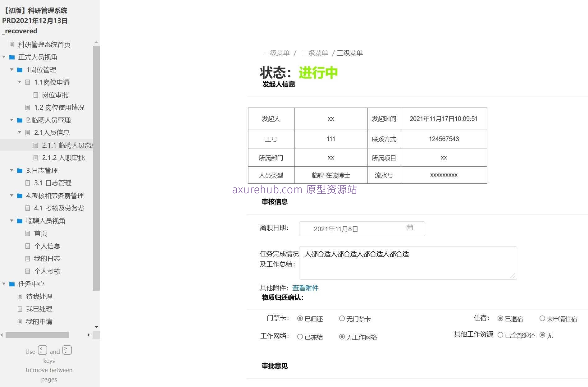Click the page icon next to 首页

[x=27, y=233]
